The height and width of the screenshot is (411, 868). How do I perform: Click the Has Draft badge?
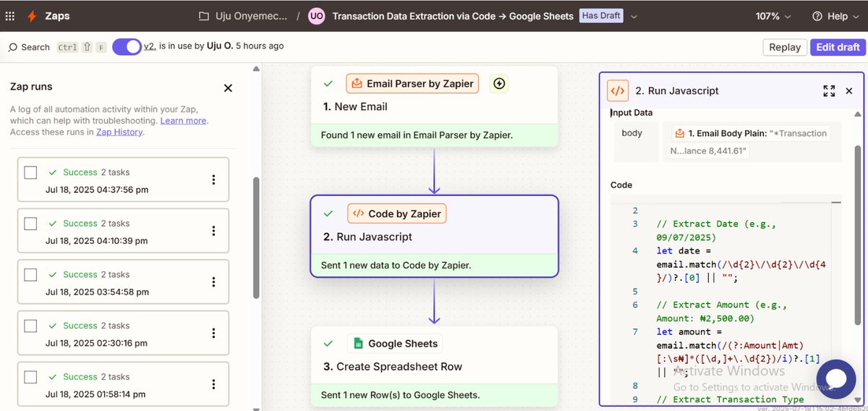pyautogui.click(x=601, y=16)
